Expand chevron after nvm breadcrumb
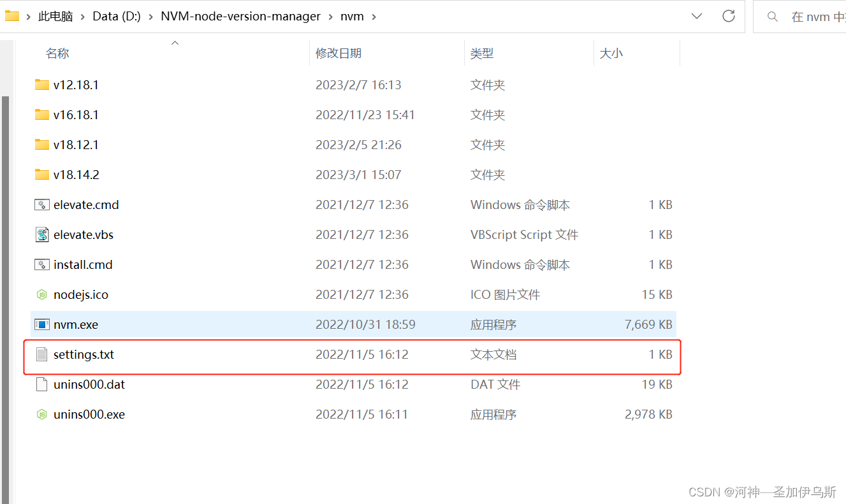The image size is (846, 504). tap(374, 17)
